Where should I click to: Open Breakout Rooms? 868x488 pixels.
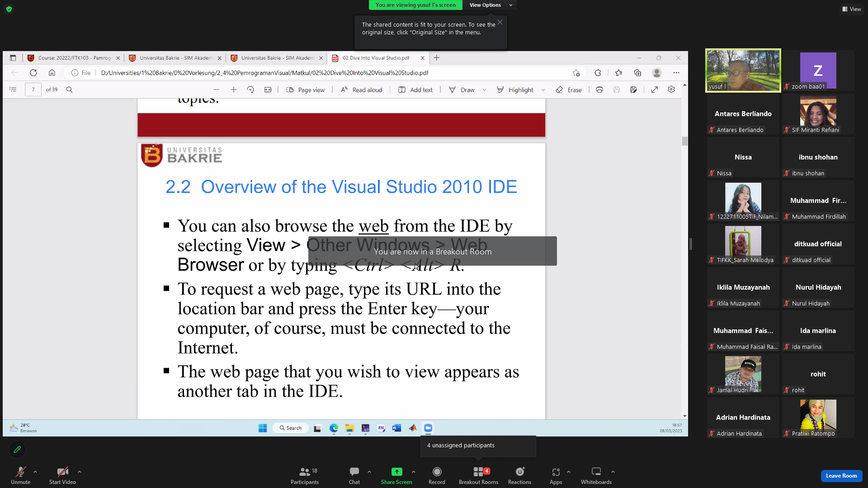[x=478, y=475]
